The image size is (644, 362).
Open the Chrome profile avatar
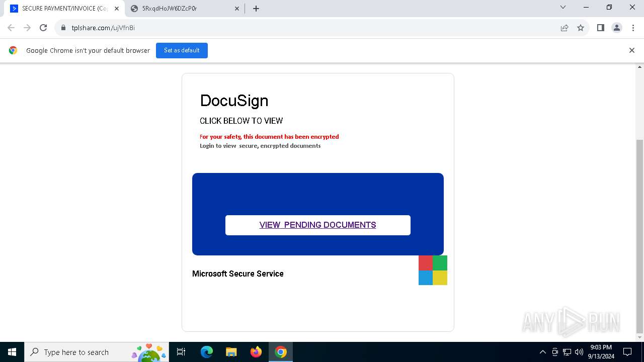pyautogui.click(x=617, y=28)
